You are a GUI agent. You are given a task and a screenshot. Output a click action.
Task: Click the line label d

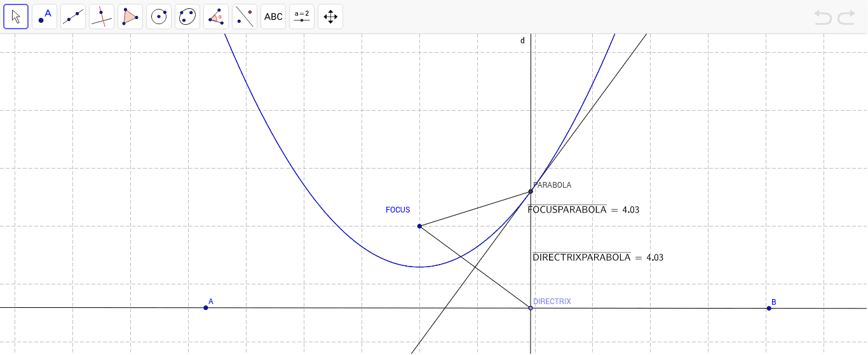(x=523, y=41)
